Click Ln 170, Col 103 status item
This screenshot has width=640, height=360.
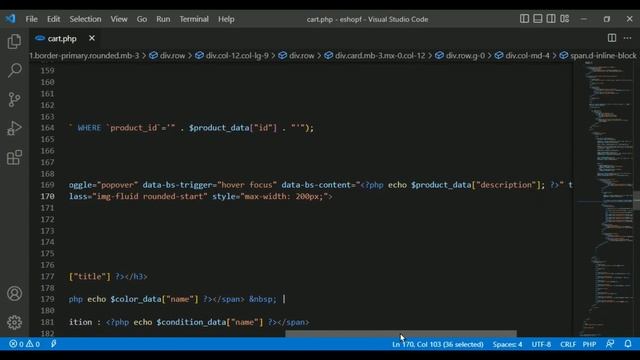point(438,344)
